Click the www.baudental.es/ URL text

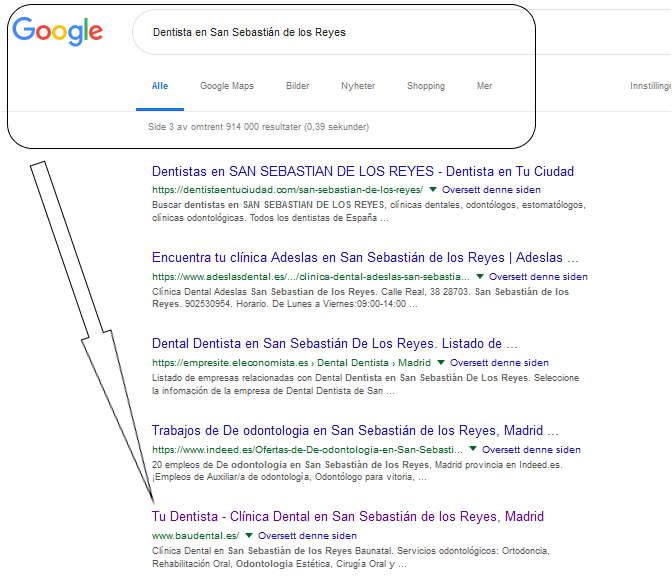(195, 536)
